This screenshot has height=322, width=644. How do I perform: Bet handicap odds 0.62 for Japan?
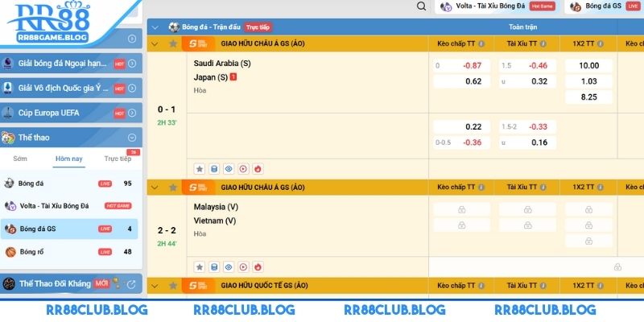point(461,81)
